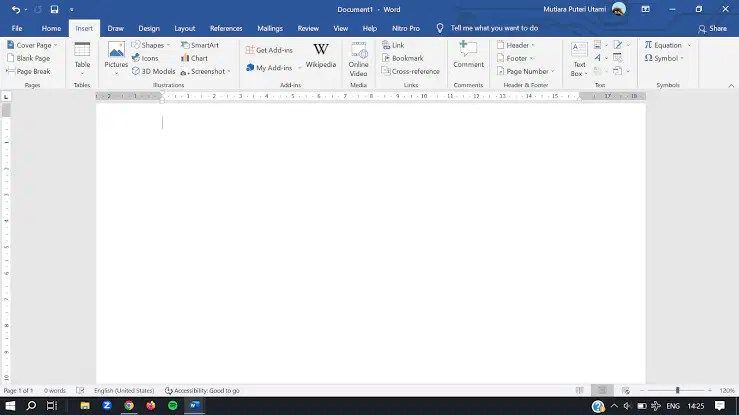The image size is (739, 415).
Task: Click the zoom slider handle
Action: click(677, 391)
